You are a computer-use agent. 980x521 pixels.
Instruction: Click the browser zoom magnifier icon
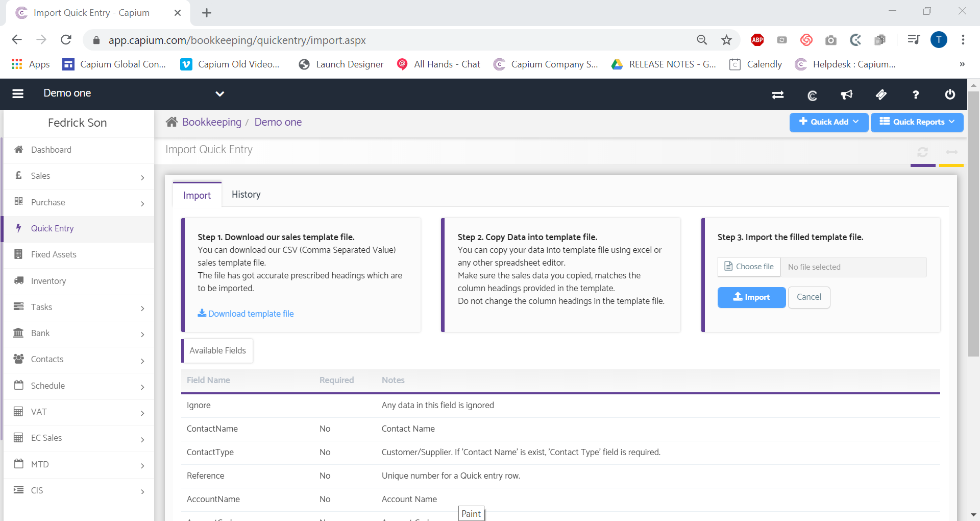pyautogui.click(x=702, y=40)
